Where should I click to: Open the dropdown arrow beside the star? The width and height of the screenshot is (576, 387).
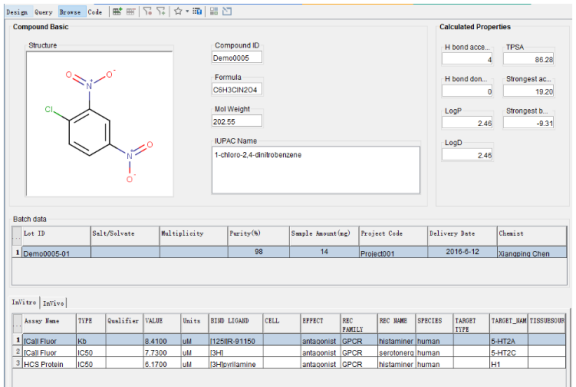[187, 11]
